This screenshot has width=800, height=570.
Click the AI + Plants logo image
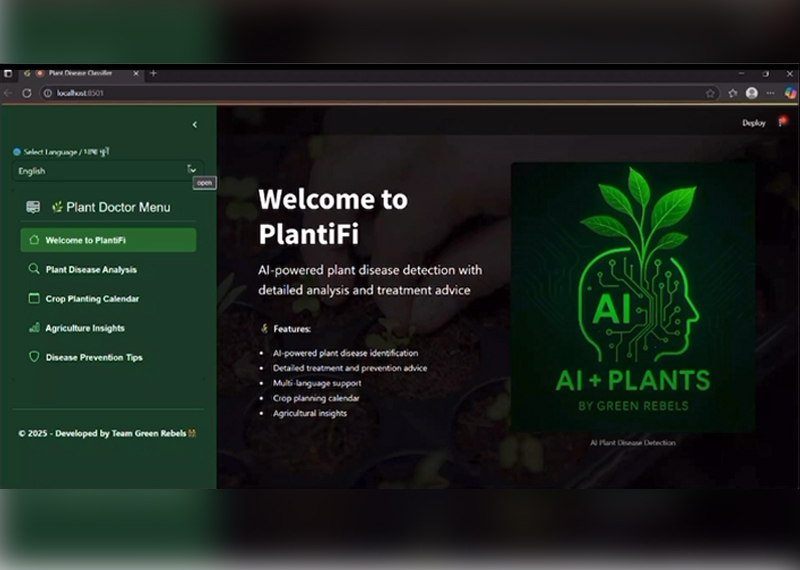(632, 297)
